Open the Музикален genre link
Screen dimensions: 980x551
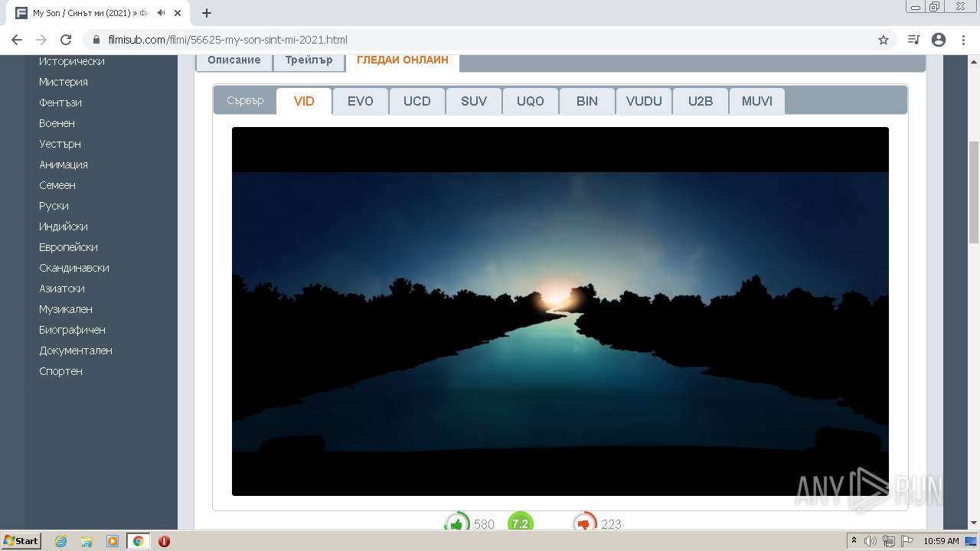[66, 309]
